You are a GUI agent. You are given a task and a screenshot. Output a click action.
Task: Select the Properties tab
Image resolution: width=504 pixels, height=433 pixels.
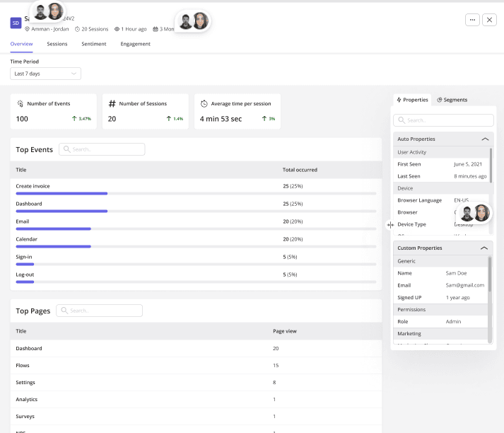pyautogui.click(x=412, y=100)
